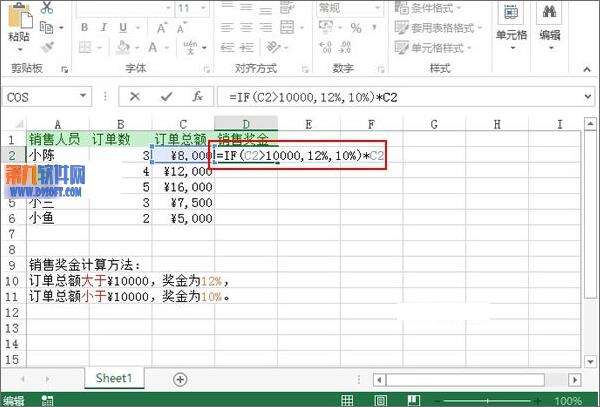Click cell containing ¥12,000
This screenshot has height=407, width=600.
[183, 171]
